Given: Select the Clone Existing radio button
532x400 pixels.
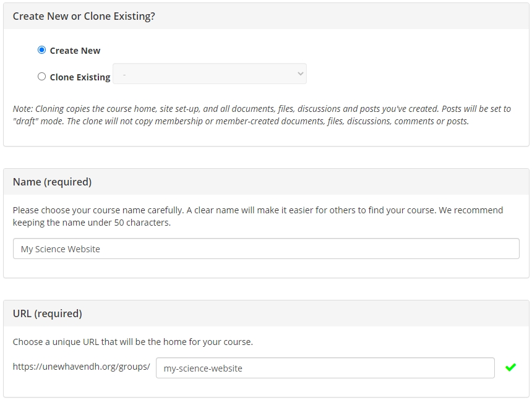Looking at the screenshot, I should [41, 77].
